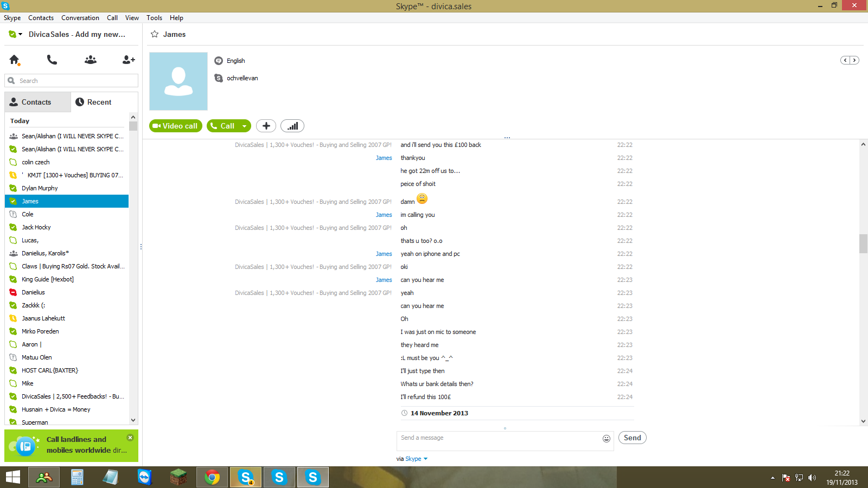Click the plus add button beside Call
Image resolution: width=868 pixels, height=488 pixels.
(x=266, y=126)
